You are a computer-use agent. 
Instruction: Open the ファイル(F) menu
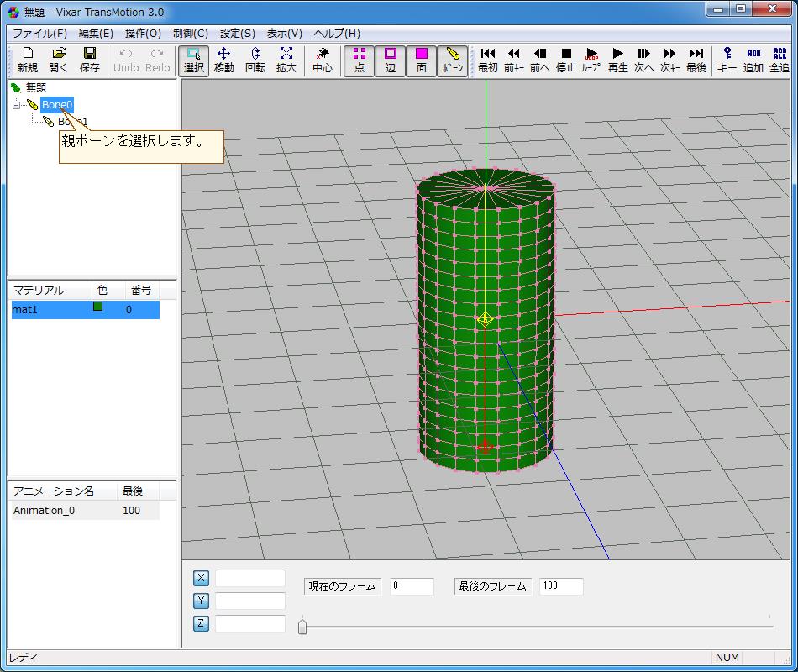click(39, 34)
